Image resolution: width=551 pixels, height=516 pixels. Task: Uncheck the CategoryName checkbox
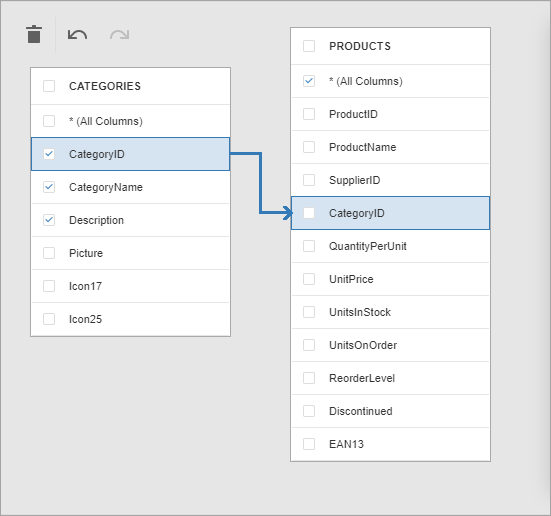49,187
